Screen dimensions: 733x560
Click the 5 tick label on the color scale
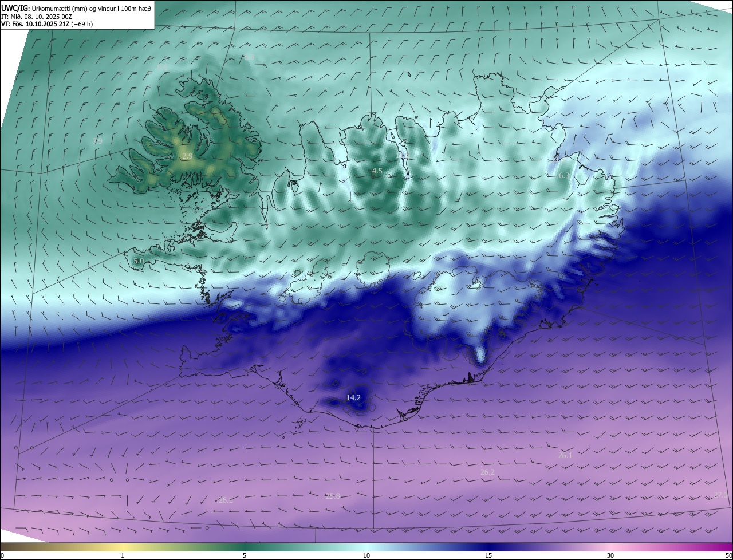pyautogui.click(x=245, y=555)
